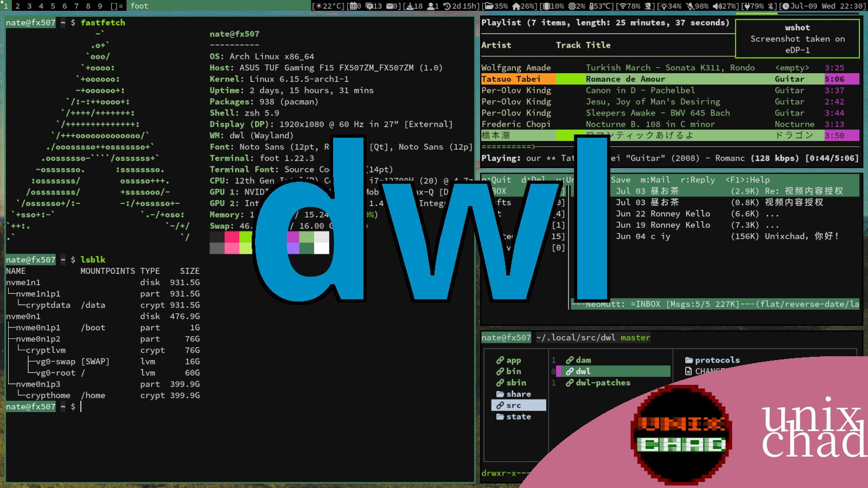Click the weather icon showing 22°C
Image resolution: width=868 pixels, height=488 pixels.
[x=320, y=6]
